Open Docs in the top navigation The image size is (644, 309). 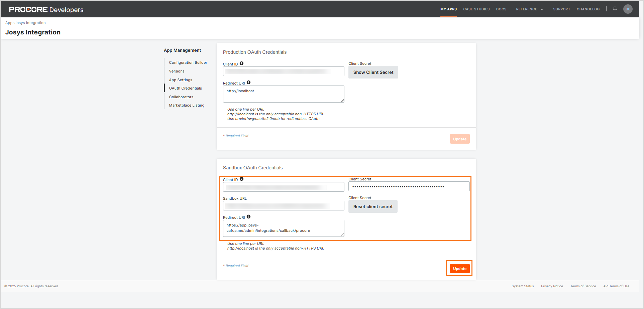(501, 9)
